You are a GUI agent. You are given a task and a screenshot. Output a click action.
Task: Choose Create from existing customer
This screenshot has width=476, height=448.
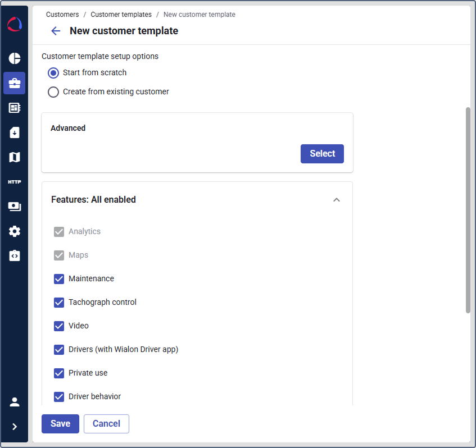pos(53,92)
